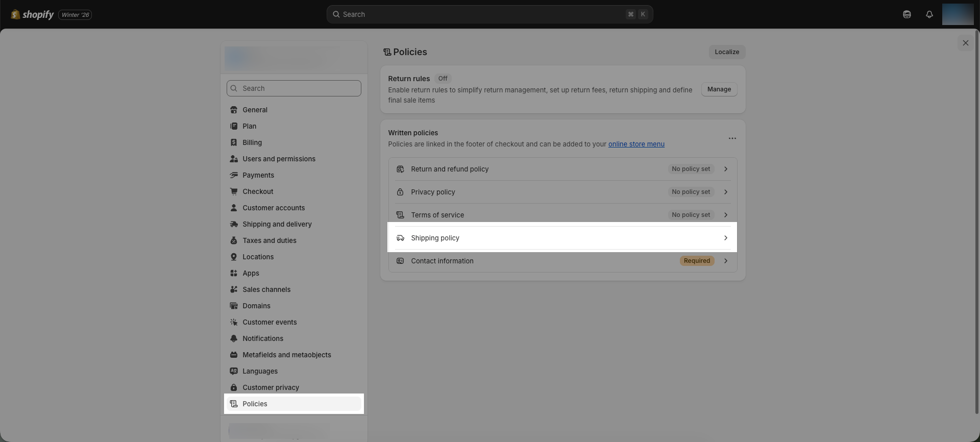Open the Notifications settings page
The width and height of the screenshot is (980, 442).
(x=263, y=338)
